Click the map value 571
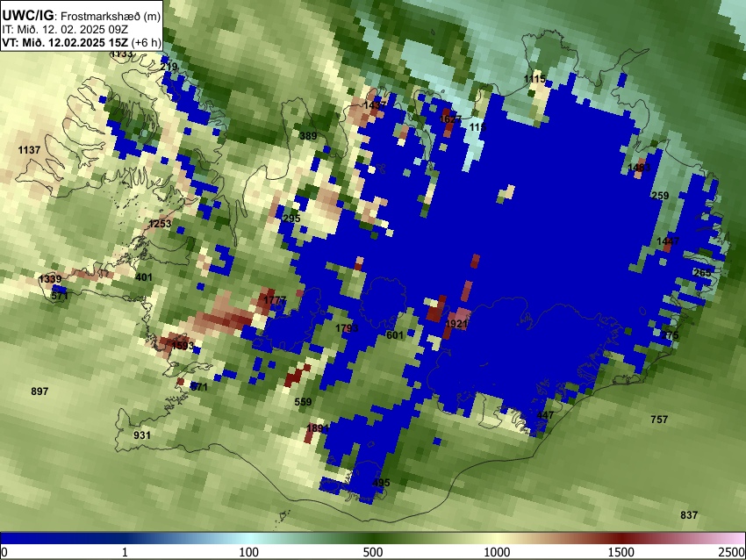The image size is (746, 560). [60, 296]
